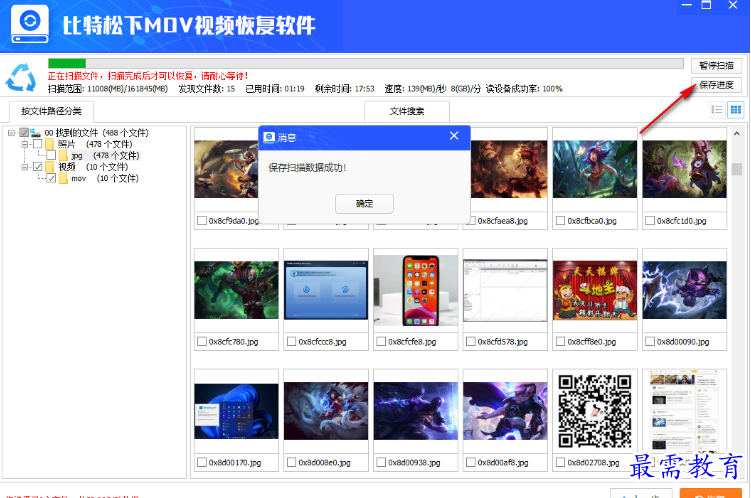The height and width of the screenshot is (498, 751).
Task: Collapse the 找到的文件 root node
Action: coord(11,132)
